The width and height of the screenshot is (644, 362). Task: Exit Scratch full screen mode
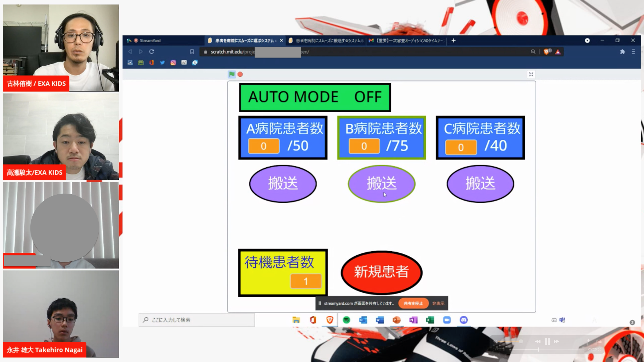pyautogui.click(x=531, y=74)
